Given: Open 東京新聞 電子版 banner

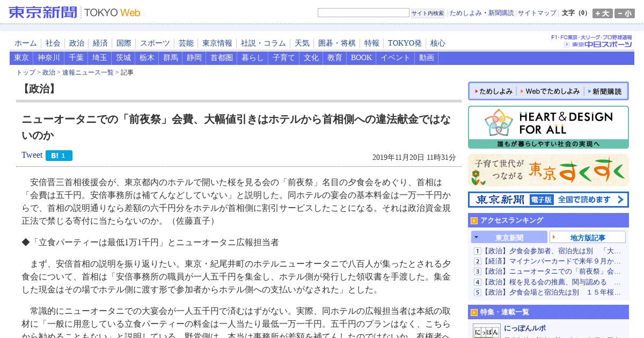Looking at the screenshot, I should (548, 200).
